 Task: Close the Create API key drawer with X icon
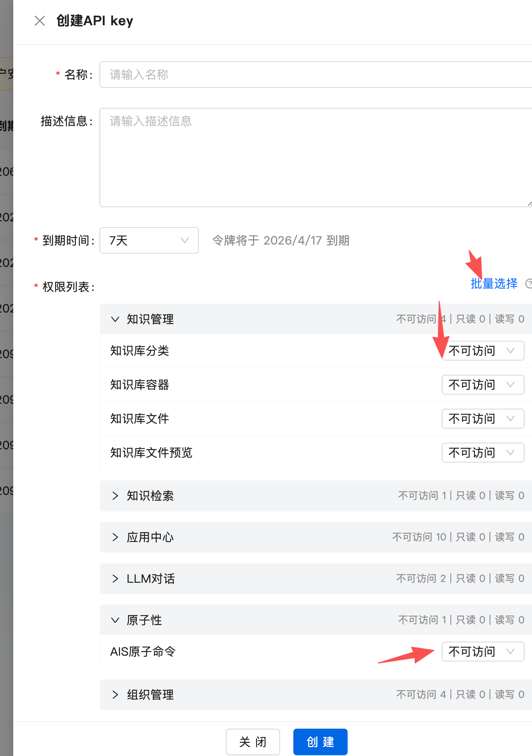(x=40, y=21)
